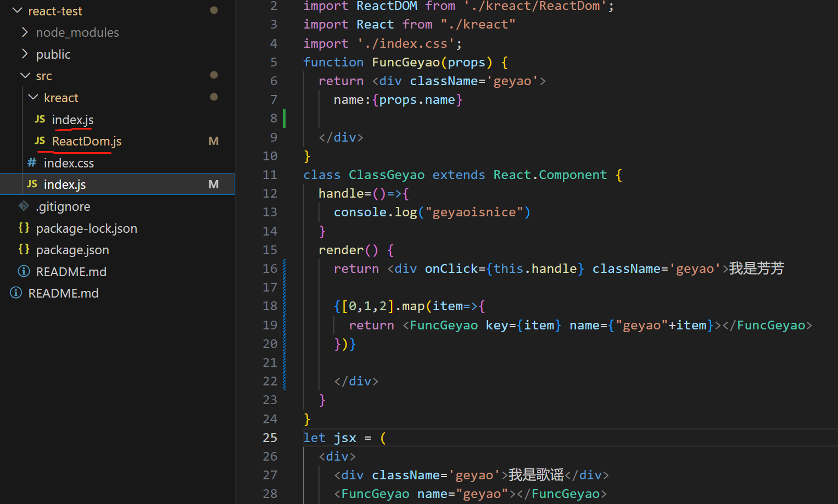The image size is (838, 504).
Task: Click the 我是芳芳 text on line 16
Action: pos(756,268)
